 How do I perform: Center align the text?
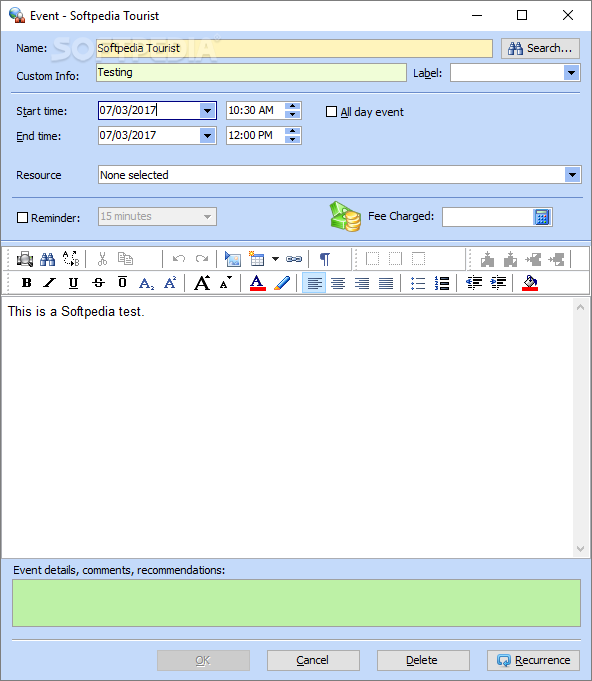click(338, 283)
